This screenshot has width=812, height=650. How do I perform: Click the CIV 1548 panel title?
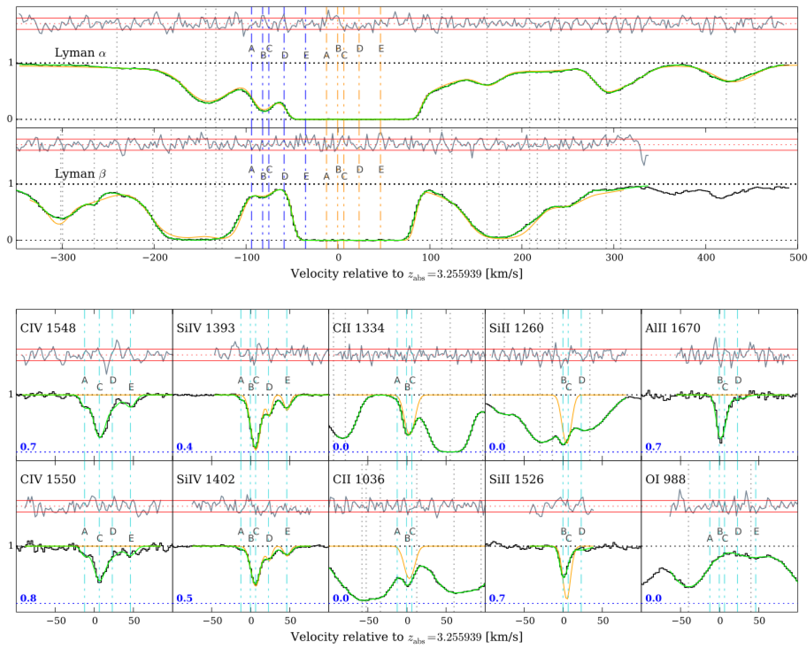point(48,328)
